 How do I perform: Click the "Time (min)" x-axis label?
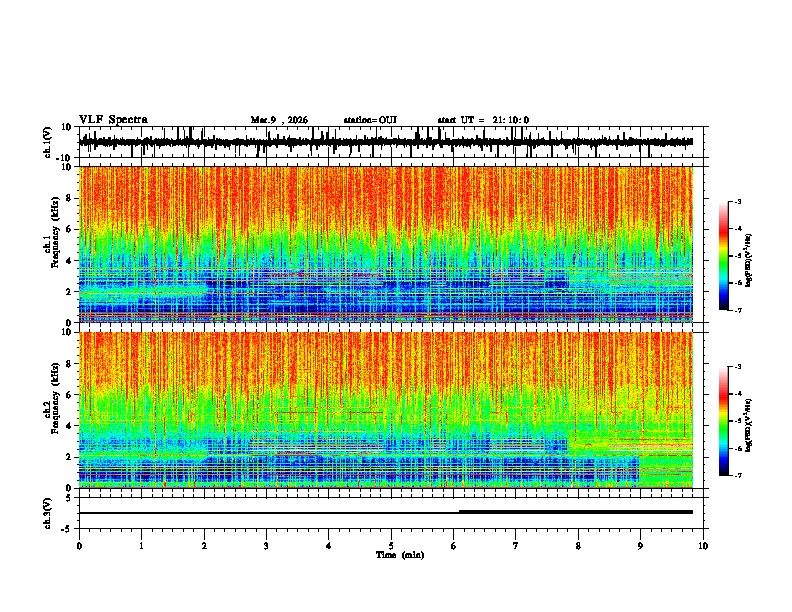pyautogui.click(x=400, y=555)
